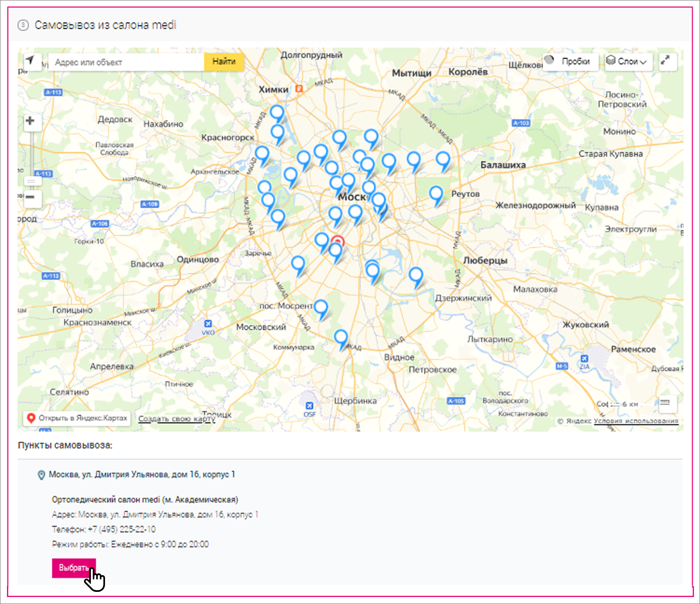Screen dimensions: 700x604
Task: Click location marker icon beside pickup address
Action: [41, 475]
